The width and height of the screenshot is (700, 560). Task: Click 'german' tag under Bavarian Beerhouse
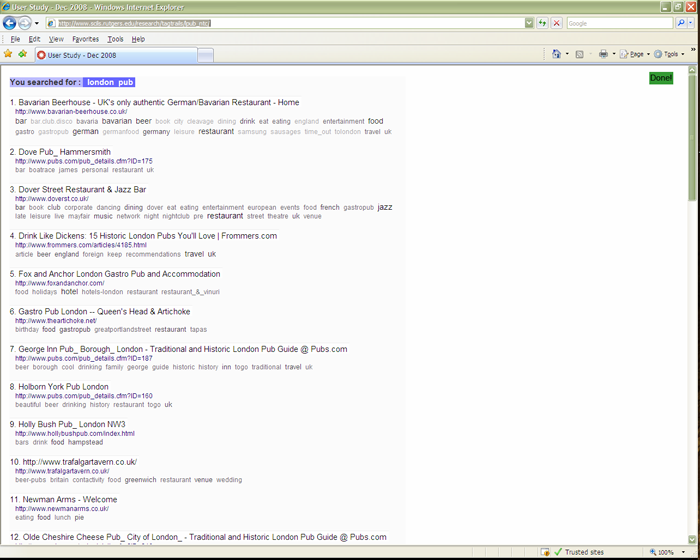(85, 131)
